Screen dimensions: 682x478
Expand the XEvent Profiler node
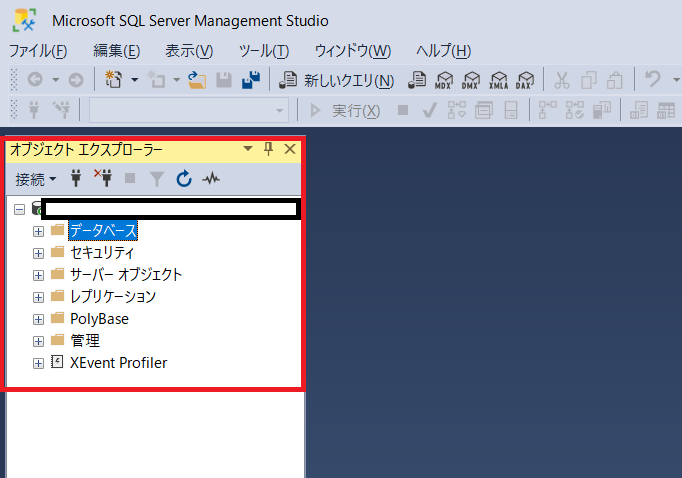(38, 364)
